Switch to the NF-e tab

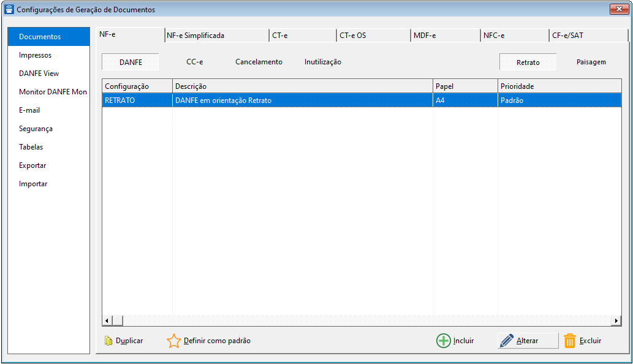click(x=130, y=35)
